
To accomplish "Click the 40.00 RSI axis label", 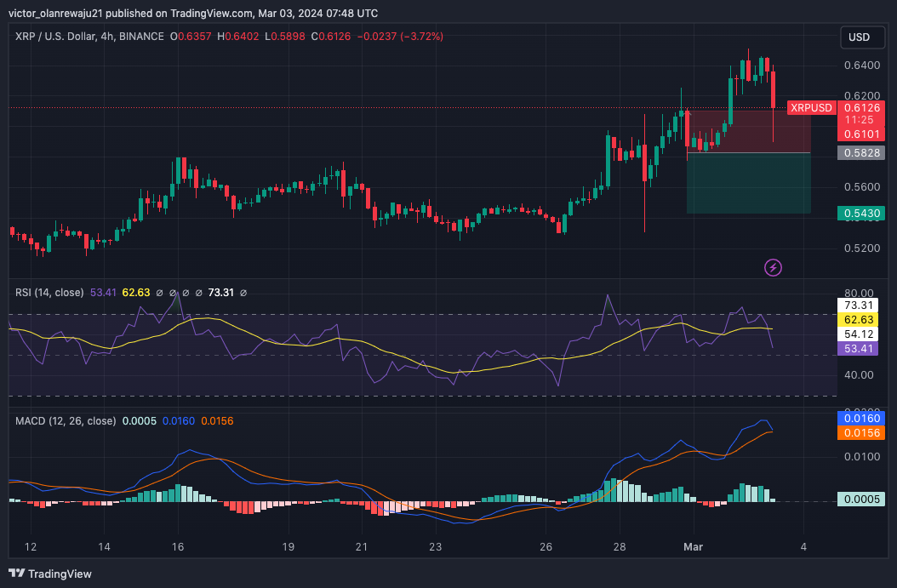I will tap(859, 375).
